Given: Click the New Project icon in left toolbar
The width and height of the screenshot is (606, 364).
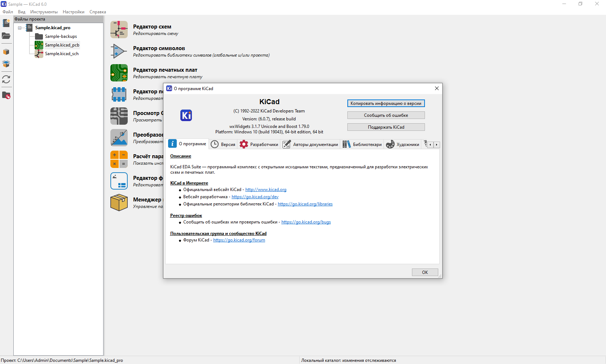Looking at the screenshot, I should [x=6, y=23].
